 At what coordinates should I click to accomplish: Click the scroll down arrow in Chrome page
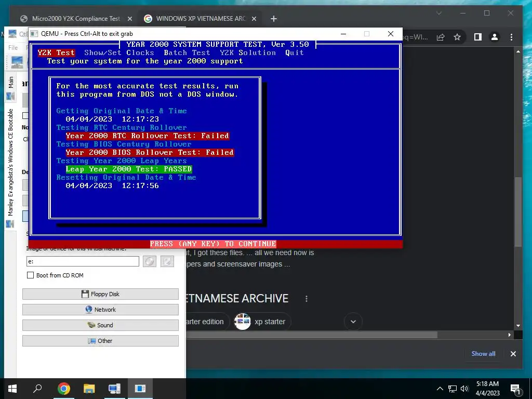click(x=518, y=326)
